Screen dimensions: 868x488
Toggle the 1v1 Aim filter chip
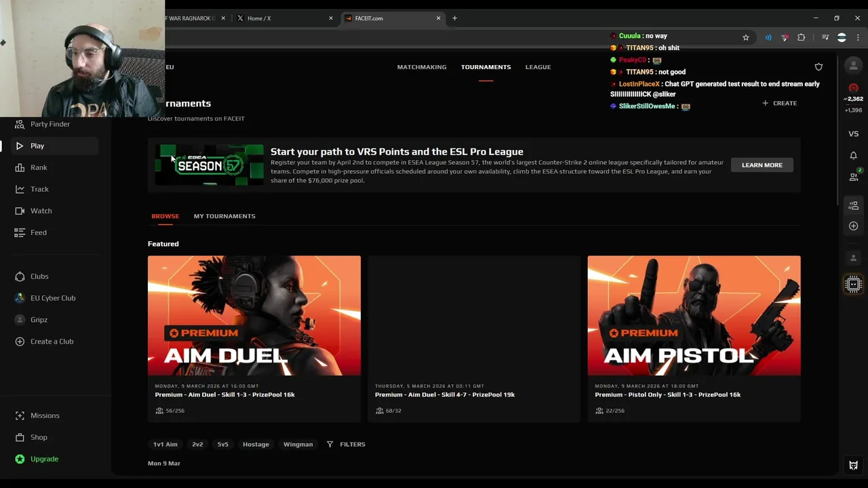pyautogui.click(x=165, y=445)
